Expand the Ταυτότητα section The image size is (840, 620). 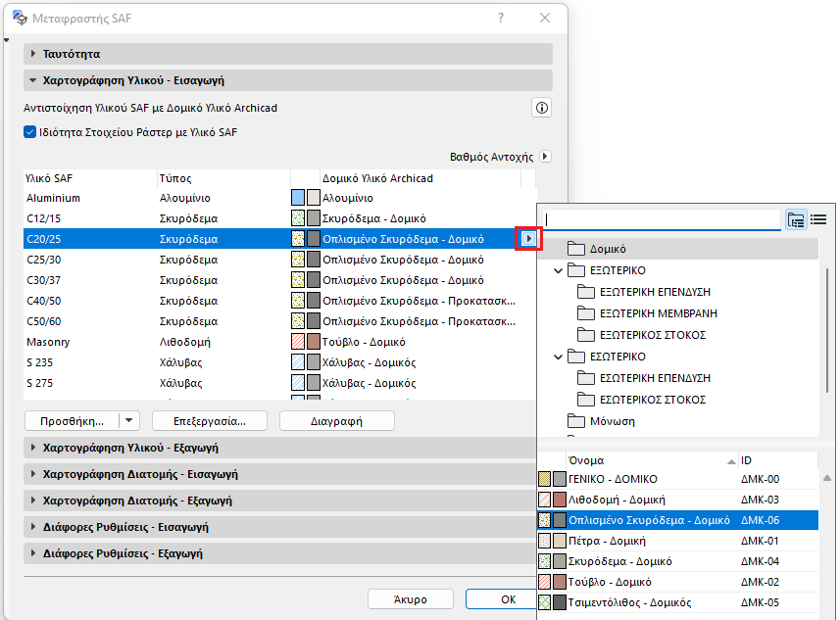33,54
